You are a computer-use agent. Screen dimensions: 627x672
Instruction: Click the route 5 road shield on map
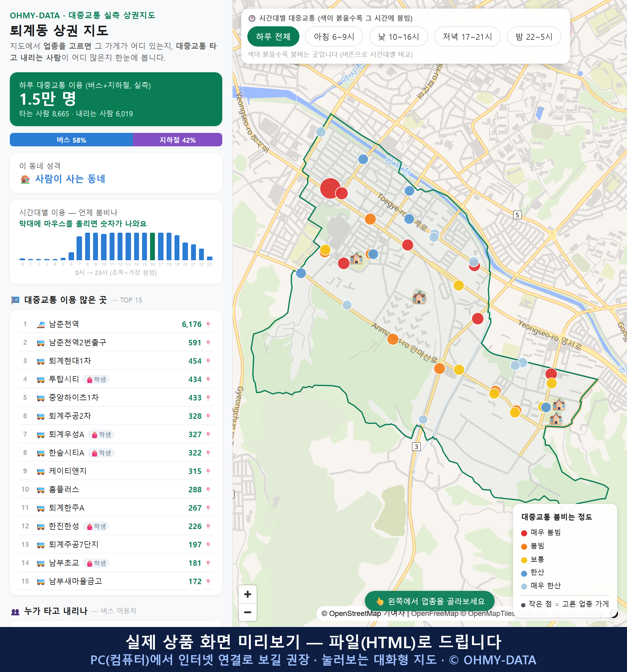tap(517, 215)
